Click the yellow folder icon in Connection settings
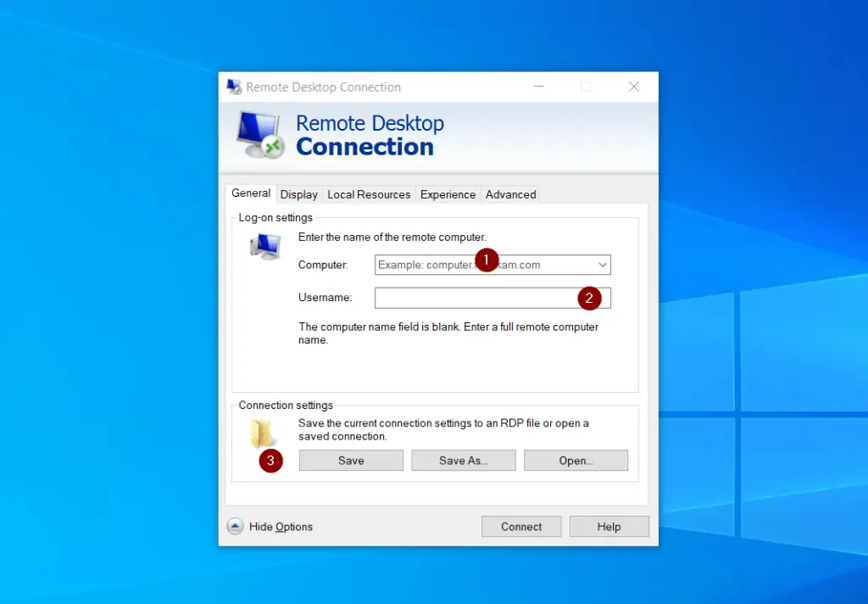 coord(264,430)
